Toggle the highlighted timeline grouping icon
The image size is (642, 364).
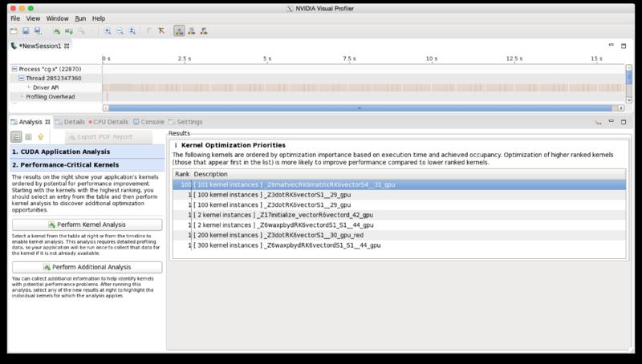click(179, 31)
